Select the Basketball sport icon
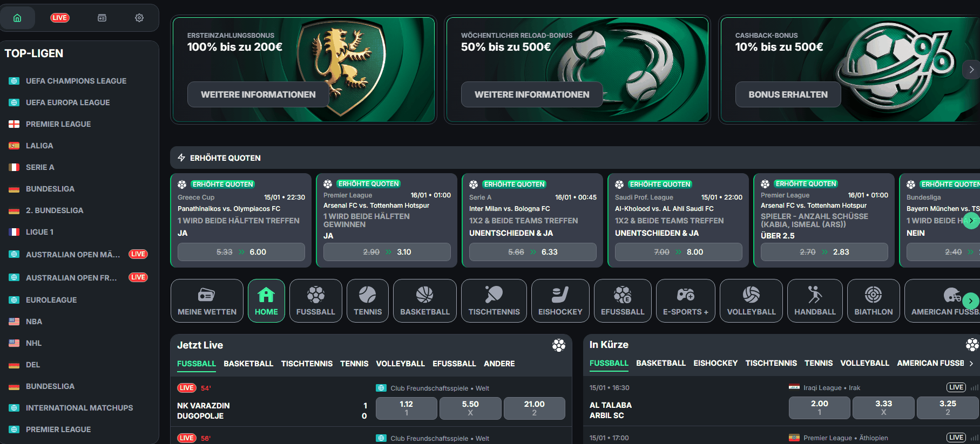Screen dimensions: 980x444 [425, 295]
